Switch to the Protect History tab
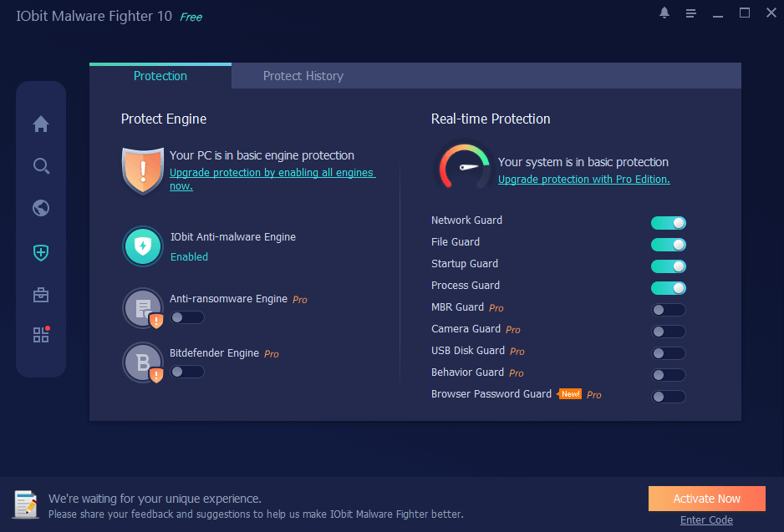Viewport: 784px width, 532px height. tap(303, 75)
